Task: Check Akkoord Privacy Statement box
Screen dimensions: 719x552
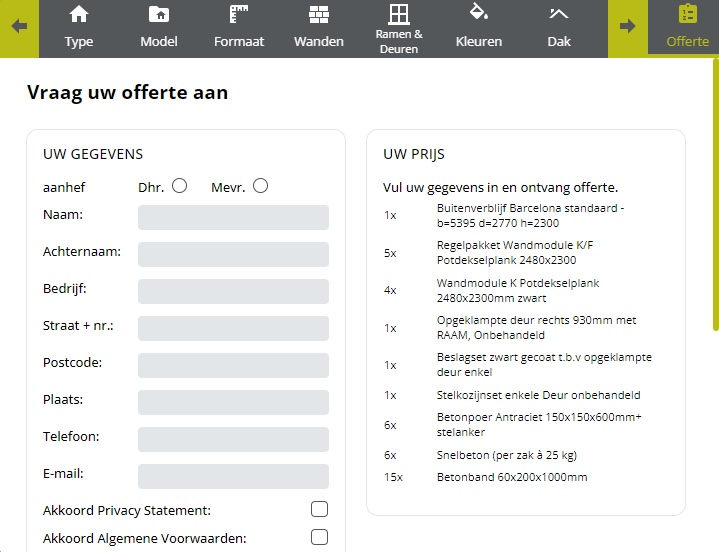Action: (x=319, y=509)
